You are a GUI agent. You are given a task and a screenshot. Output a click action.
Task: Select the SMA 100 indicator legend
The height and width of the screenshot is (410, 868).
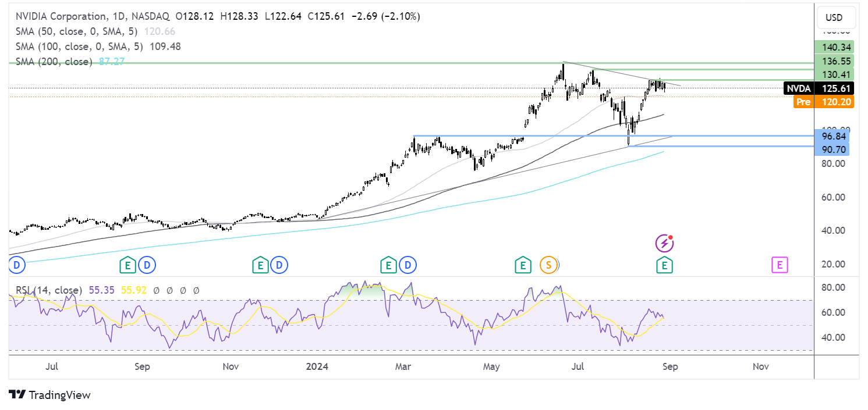click(x=79, y=47)
